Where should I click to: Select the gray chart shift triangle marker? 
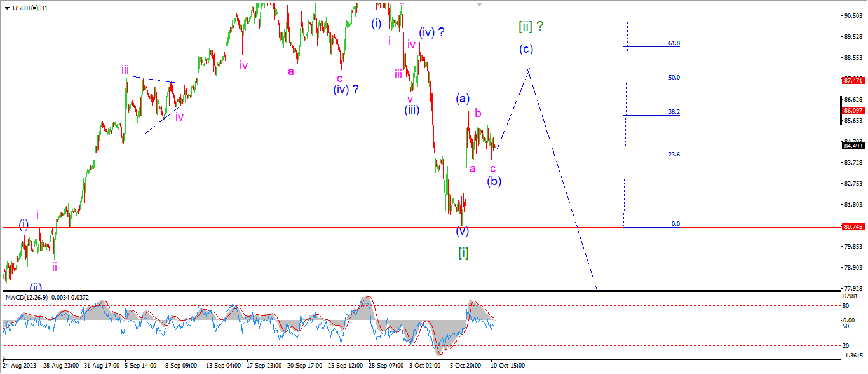coord(480,4)
